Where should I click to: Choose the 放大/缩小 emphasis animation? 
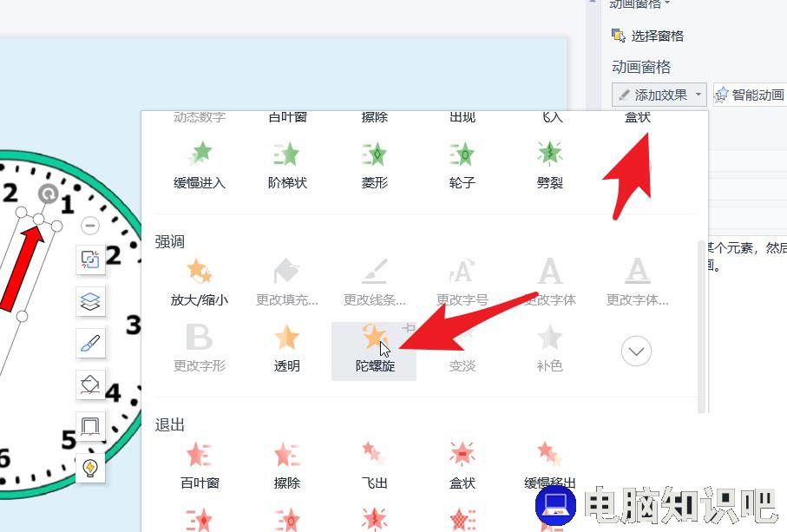click(200, 284)
